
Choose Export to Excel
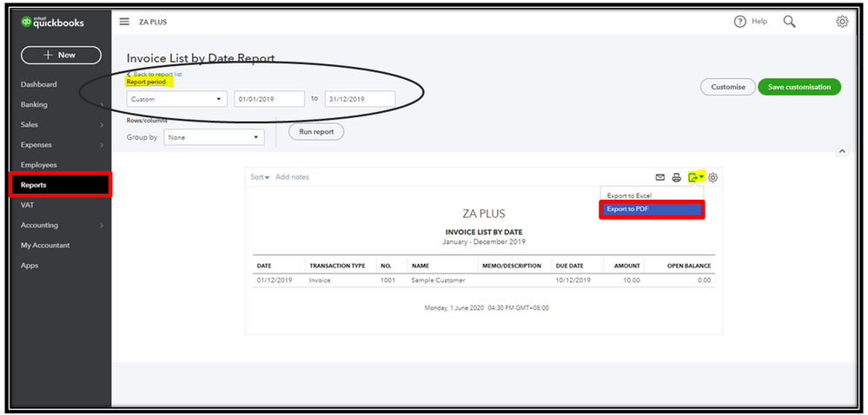pyautogui.click(x=629, y=195)
